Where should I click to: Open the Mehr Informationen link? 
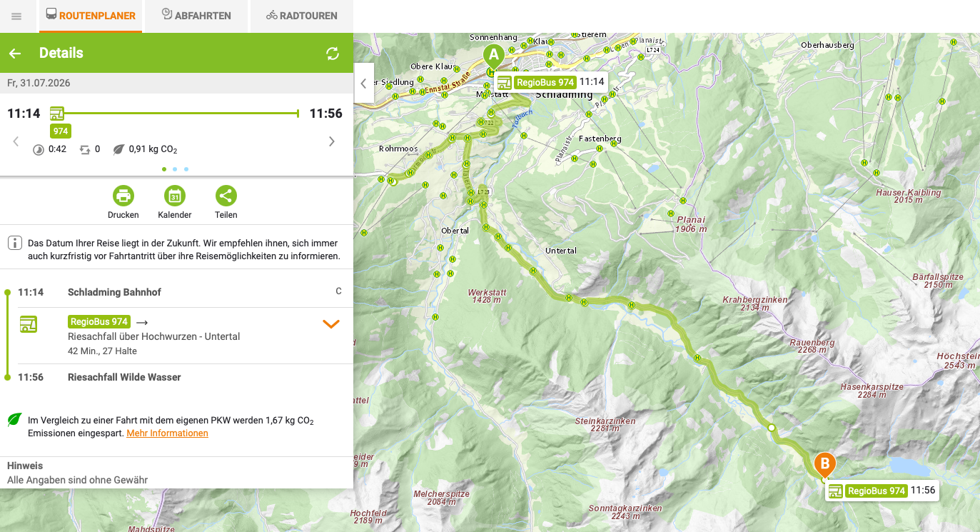[x=167, y=433]
